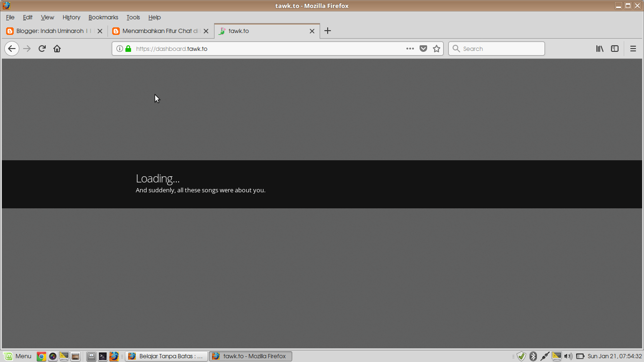Click into the Search box
This screenshot has height=362, width=644.
coord(496,49)
